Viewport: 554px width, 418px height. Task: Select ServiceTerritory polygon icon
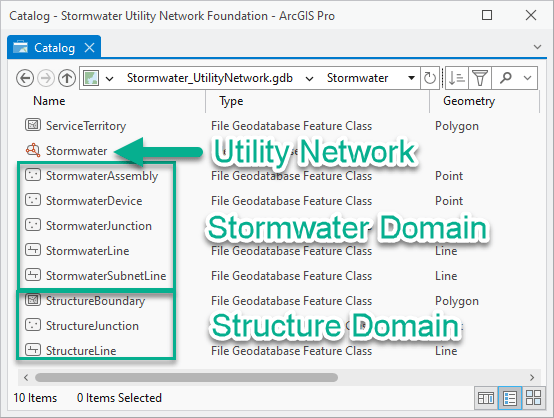pos(33,125)
